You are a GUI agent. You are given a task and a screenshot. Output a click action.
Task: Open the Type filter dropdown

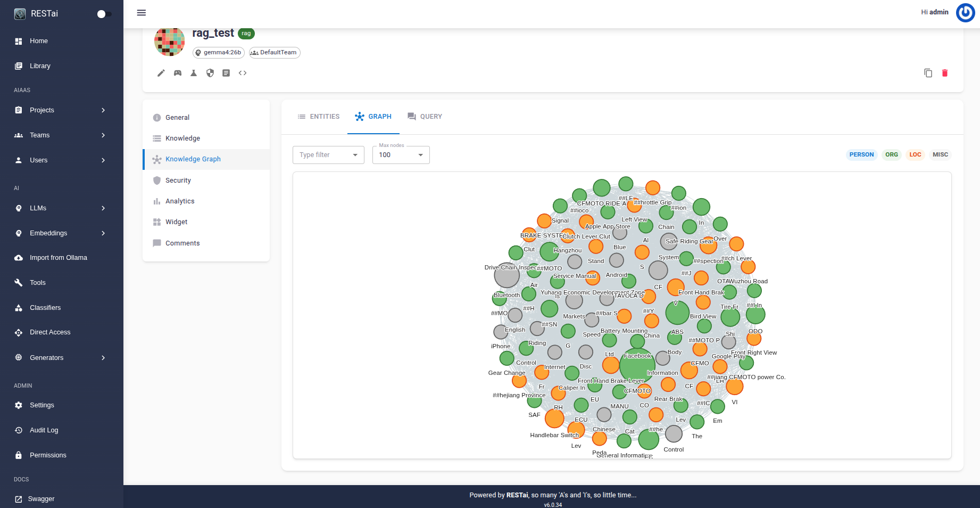328,155
